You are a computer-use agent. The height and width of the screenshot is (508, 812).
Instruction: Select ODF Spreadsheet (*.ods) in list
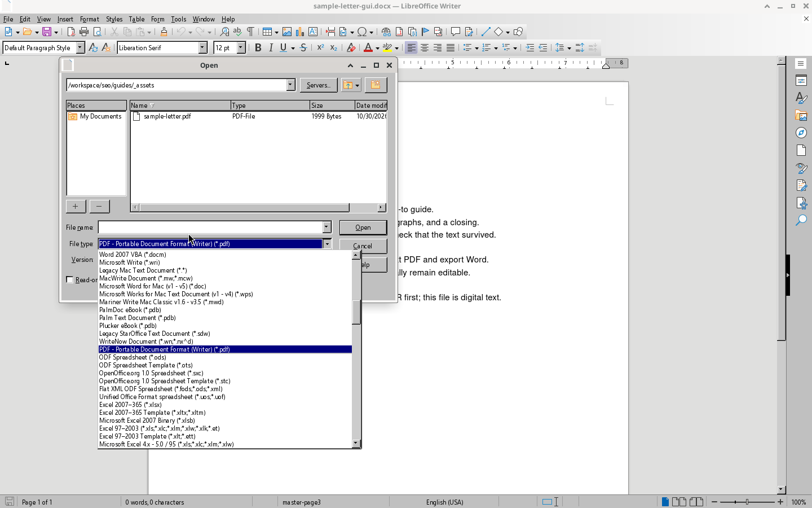pyautogui.click(x=225, y=357)
